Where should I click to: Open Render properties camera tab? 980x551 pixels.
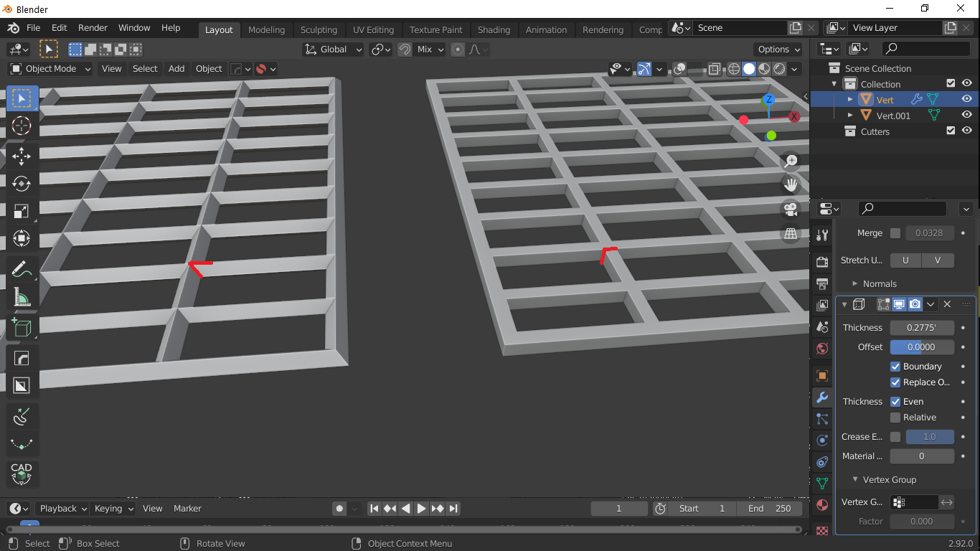pyautogui.click(x=822, y=262)
